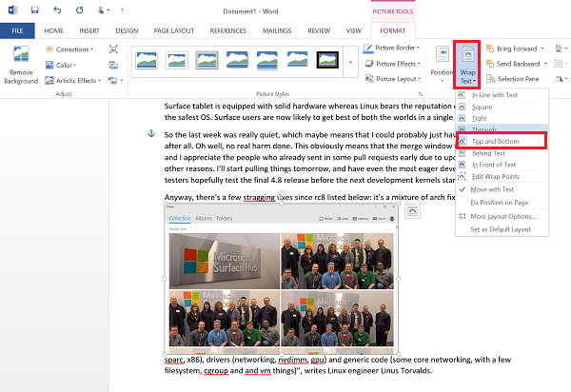Apply the black double-frame picture style
The width and height of the screenshot is (571, 392).
(x=327, y=60)
